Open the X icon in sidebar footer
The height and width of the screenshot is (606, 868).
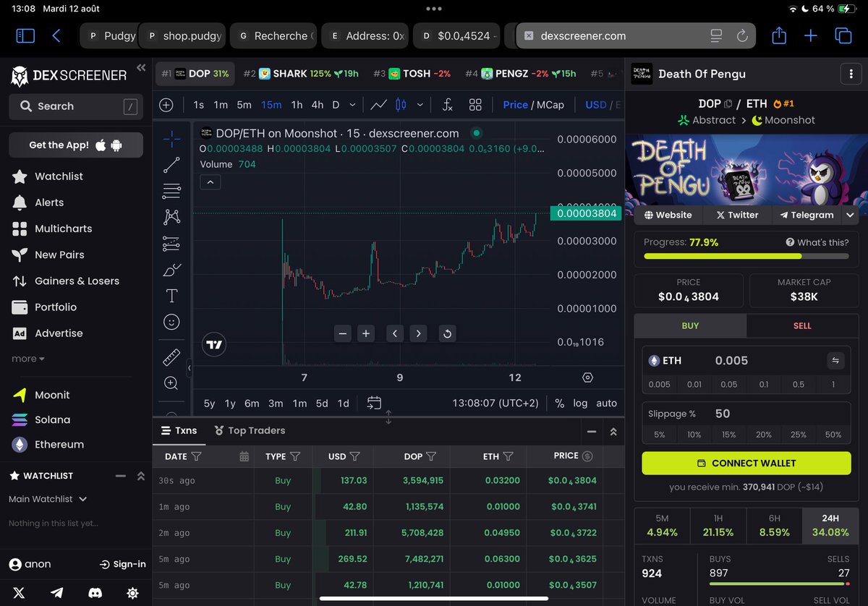(x=19, y=593)
